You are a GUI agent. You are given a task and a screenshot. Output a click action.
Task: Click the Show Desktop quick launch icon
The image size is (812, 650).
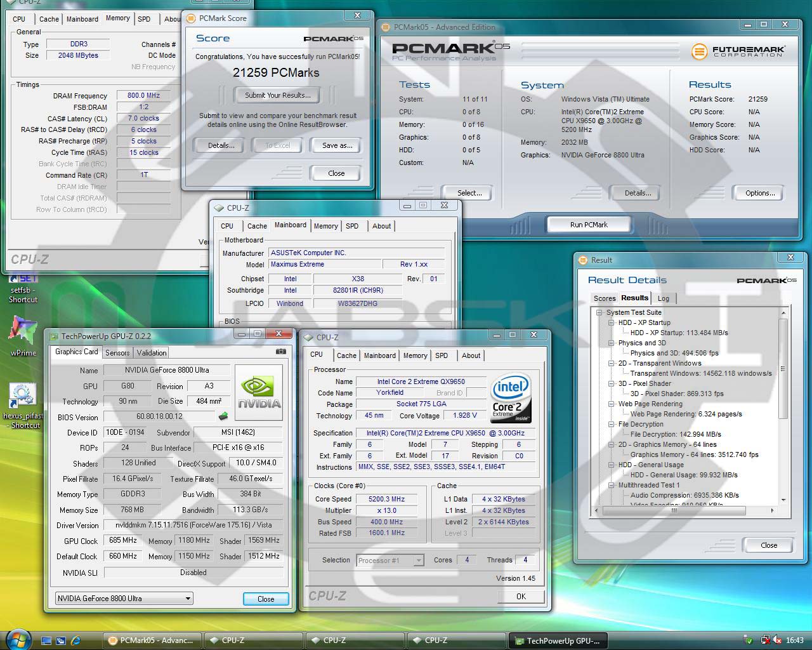pos(46,640)
